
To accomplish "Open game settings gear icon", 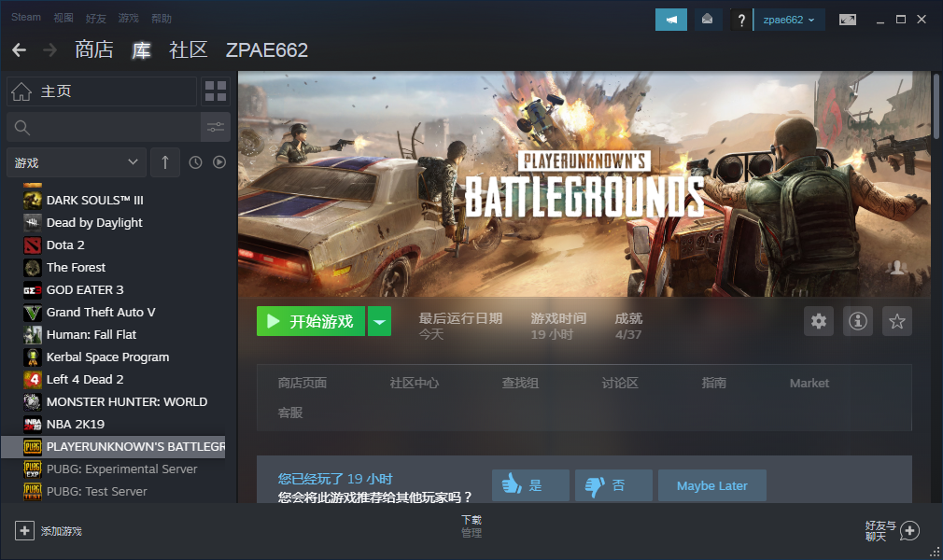I will (x=819, y=321).
